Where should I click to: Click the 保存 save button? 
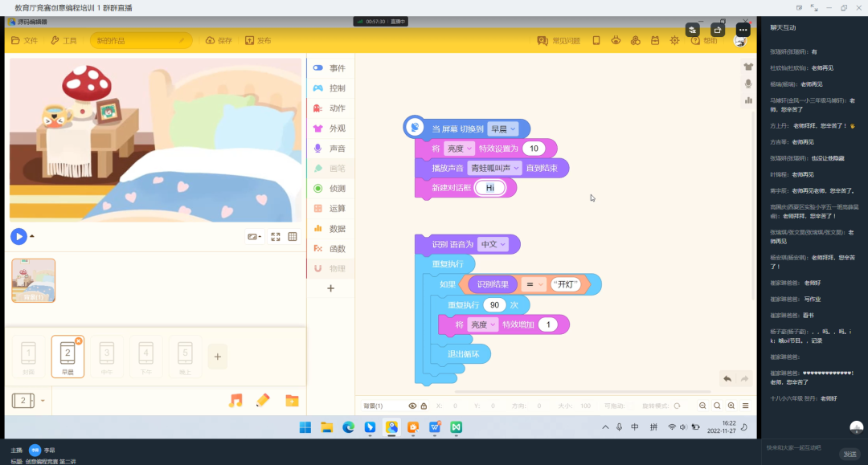point(219,40)
